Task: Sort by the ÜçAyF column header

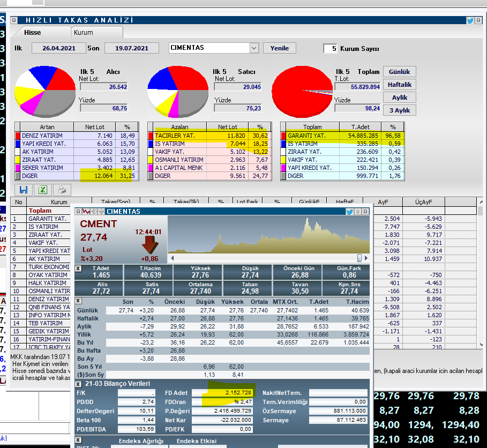Action: [x=424, y=202]
